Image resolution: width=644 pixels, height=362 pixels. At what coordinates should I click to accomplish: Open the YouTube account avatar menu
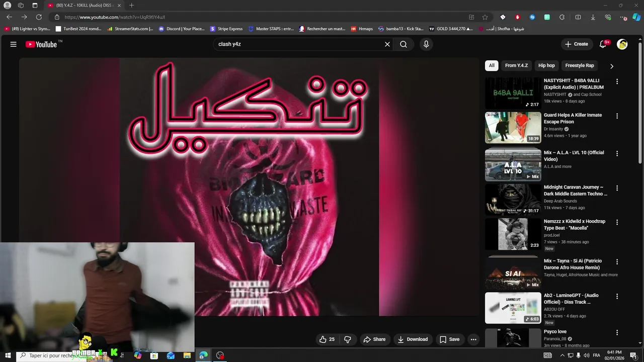622,44
